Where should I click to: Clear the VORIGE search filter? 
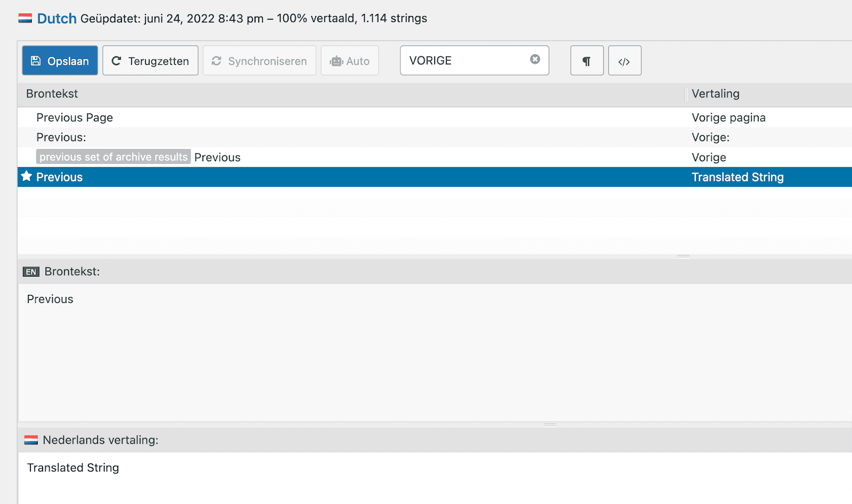[535, 60]
